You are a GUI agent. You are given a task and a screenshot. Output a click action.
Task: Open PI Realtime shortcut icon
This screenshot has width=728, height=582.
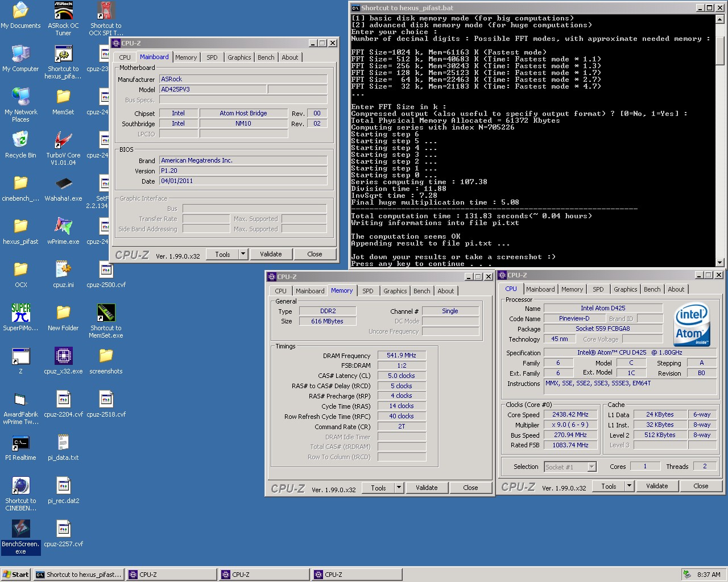click(20, 447)
